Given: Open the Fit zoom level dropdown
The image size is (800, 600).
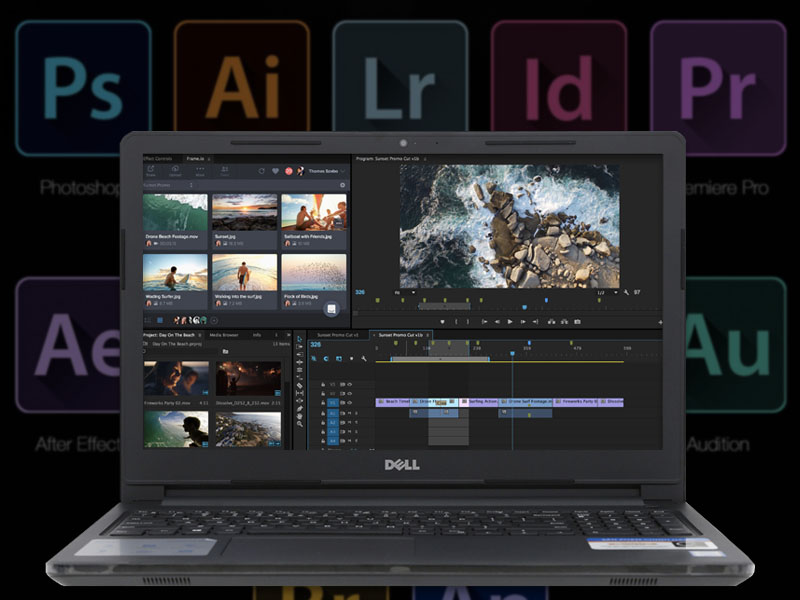Looking at the screenshot, I should coord(405,292).
